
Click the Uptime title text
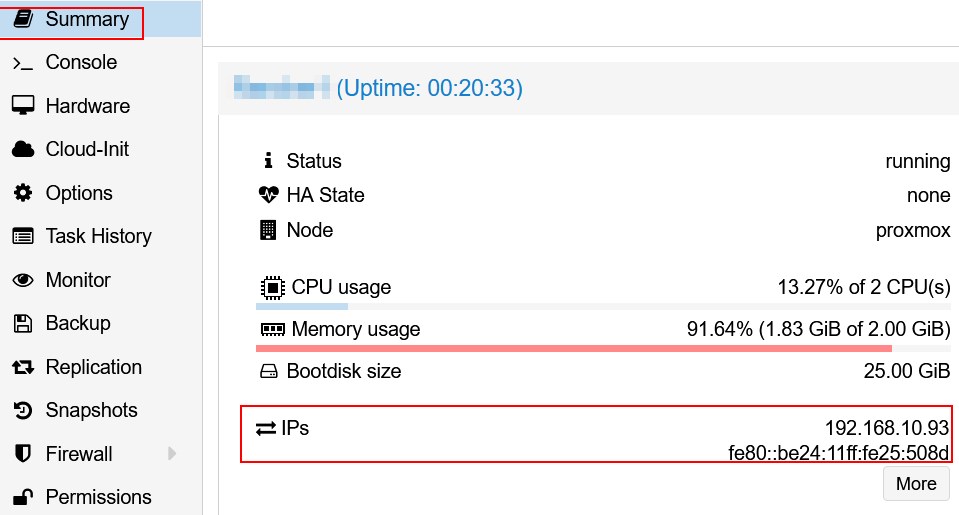pyautogui.click(x=430, y=89)
